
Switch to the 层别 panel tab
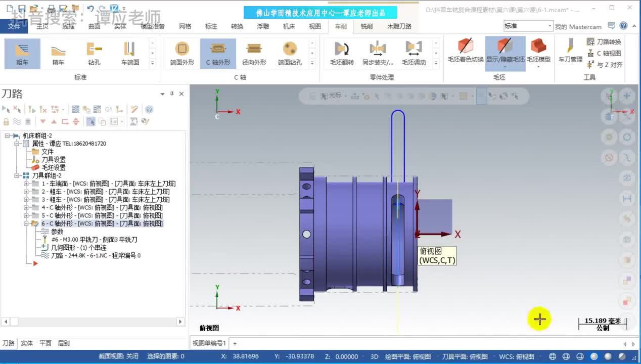click(64, 343)
